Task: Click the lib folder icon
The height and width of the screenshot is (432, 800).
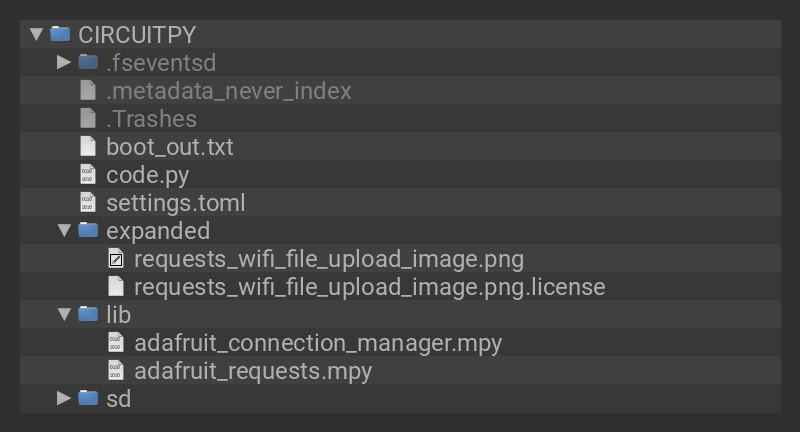Action: (88, 315)
